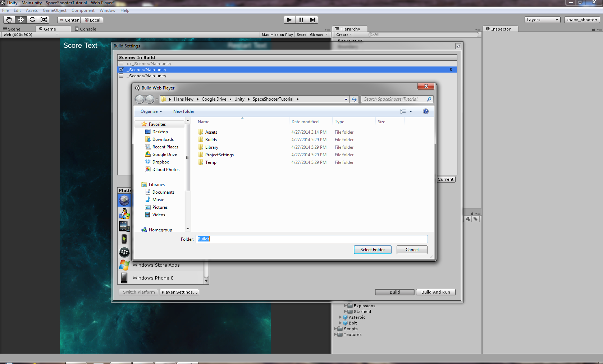The height and width of the screenshot is (364, 603).
Task: Select the Move tool in Unity toolbar
Action: click(20, 20)
